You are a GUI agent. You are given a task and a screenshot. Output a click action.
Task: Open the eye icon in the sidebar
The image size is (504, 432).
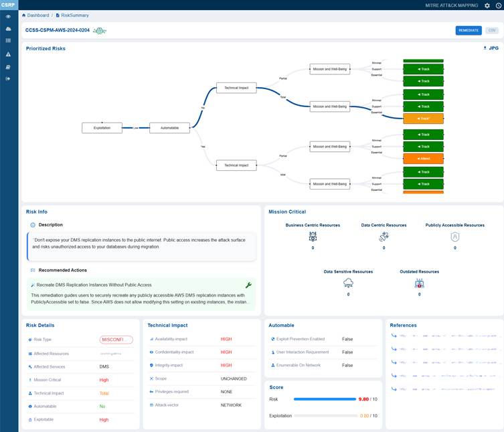(8, 16)
